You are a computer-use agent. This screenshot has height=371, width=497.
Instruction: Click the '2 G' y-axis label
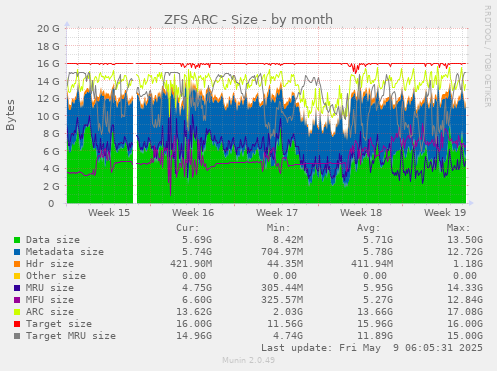[x=51, y=186]
